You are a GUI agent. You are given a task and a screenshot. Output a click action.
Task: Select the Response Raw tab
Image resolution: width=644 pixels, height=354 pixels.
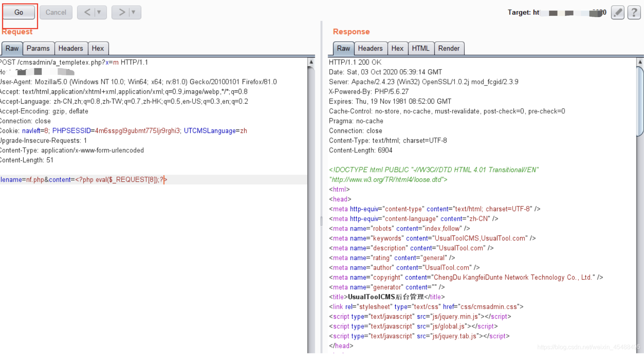[x=343, y=48]
